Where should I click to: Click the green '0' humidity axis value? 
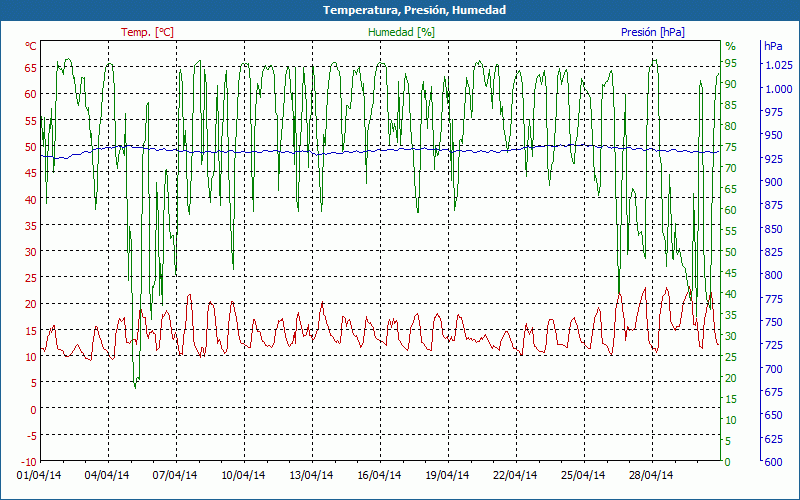pyautogui.click(x=728, y=462)
